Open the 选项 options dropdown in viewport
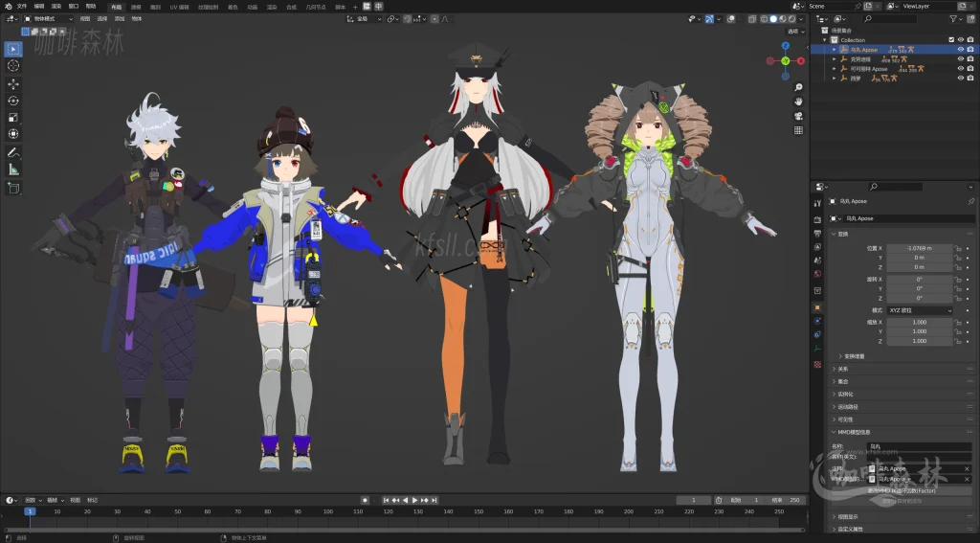Viewport: 980px width, 543px height. point(795,32)
